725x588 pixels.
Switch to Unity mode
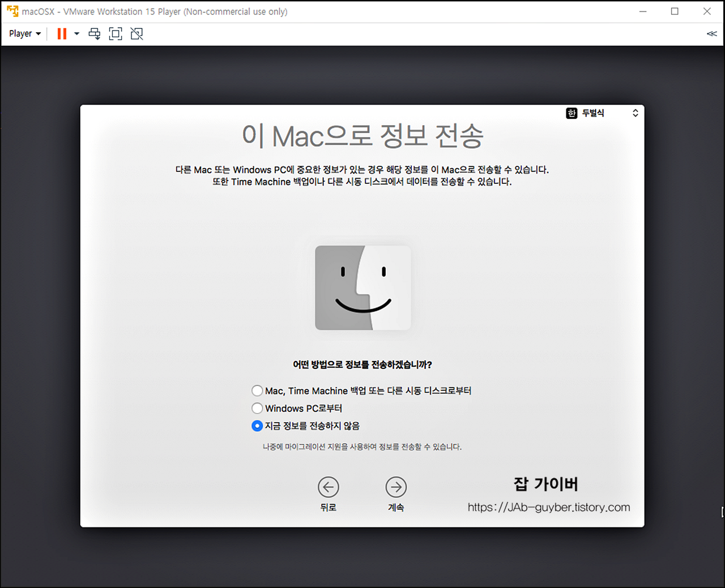[x=137, y=34]
